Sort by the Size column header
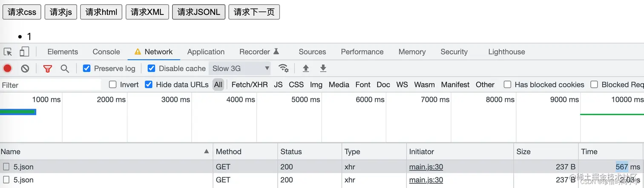 click(546, 151)
